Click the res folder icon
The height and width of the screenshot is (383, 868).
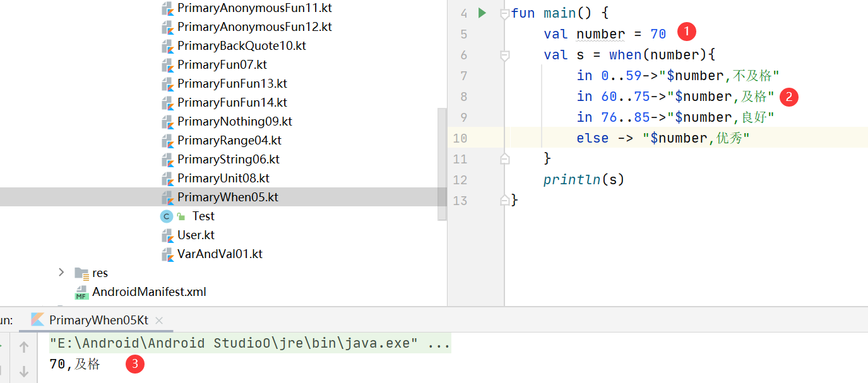point(81,273)
